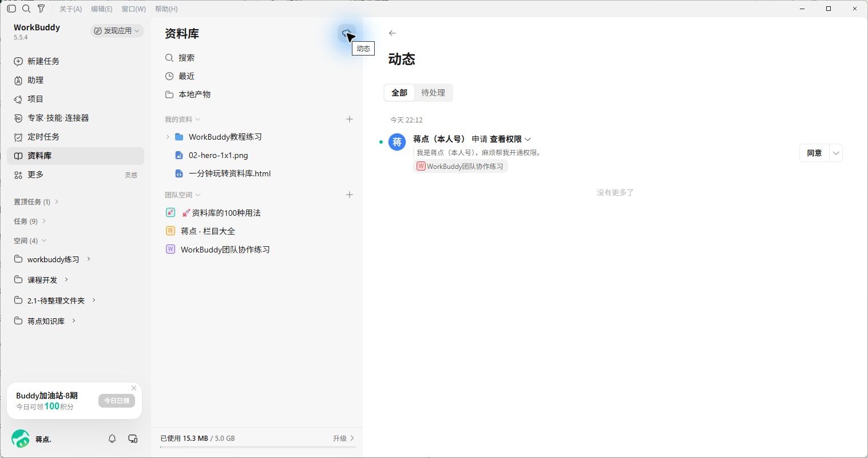Image resolution: width=868 pixels, height=458 pixels.
Task: Open 更多 in the sidebar
Action: point(76,175)
